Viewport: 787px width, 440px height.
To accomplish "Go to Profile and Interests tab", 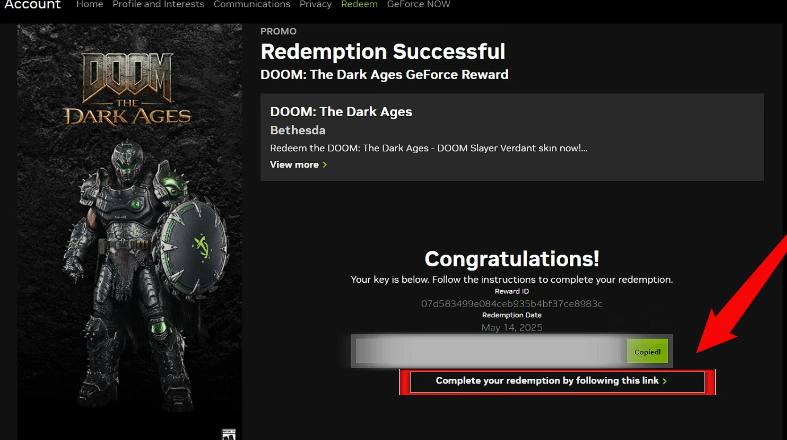I will tap(158, 4).
